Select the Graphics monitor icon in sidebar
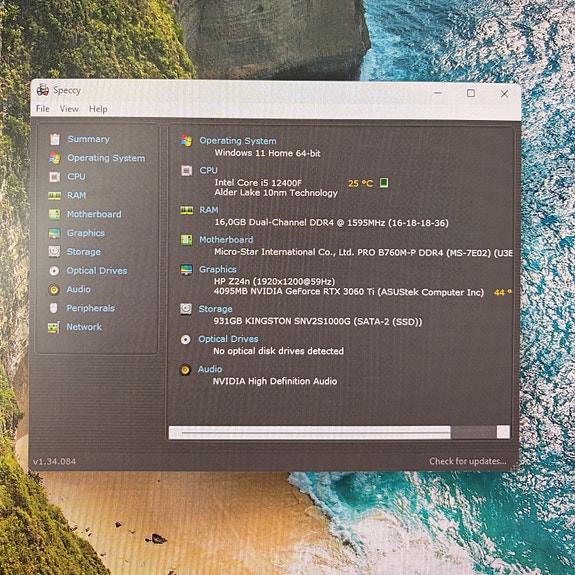The width and height of the screenshot is (575, 575). 54,233
